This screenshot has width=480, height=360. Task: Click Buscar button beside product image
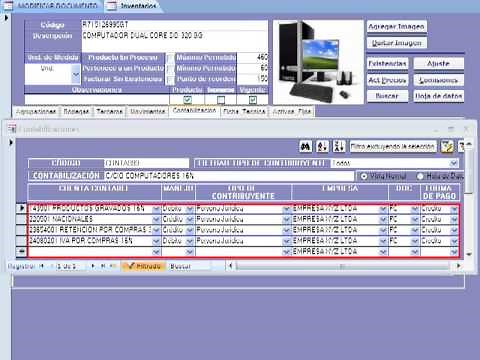pos(387,96)
